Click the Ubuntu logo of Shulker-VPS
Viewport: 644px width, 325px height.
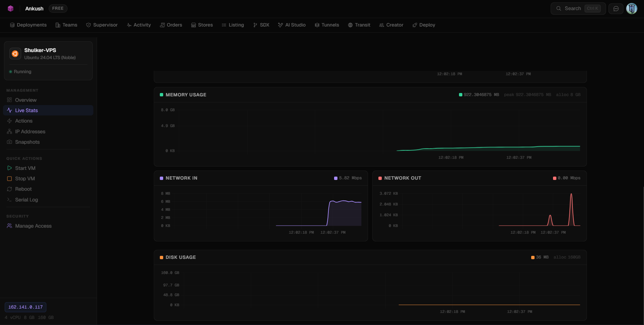pos(15,54)
